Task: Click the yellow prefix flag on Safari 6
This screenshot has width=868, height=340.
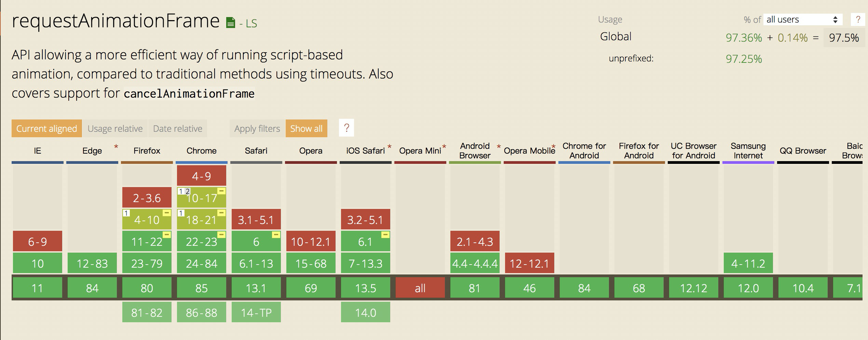Action: click(276, 235)
